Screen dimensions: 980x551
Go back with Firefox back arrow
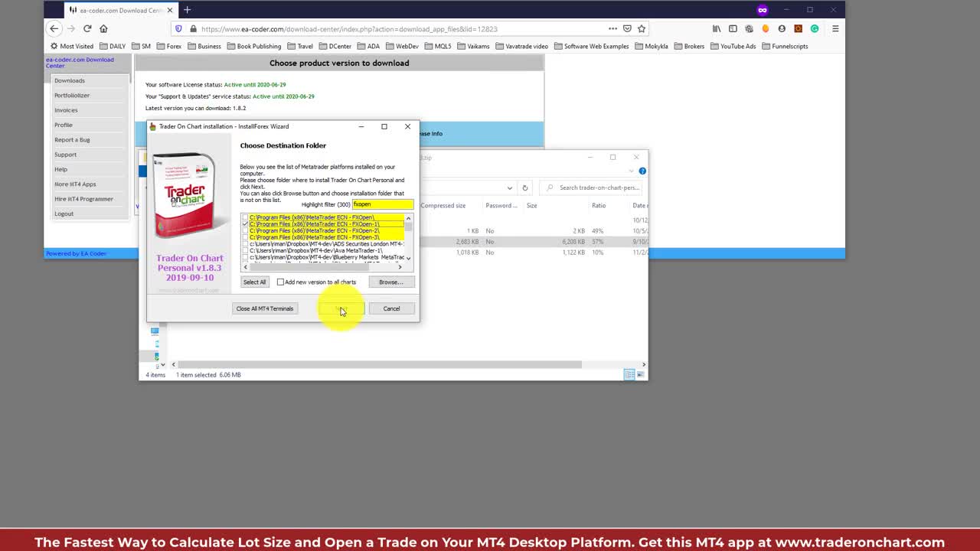click(x=54, y=28)
